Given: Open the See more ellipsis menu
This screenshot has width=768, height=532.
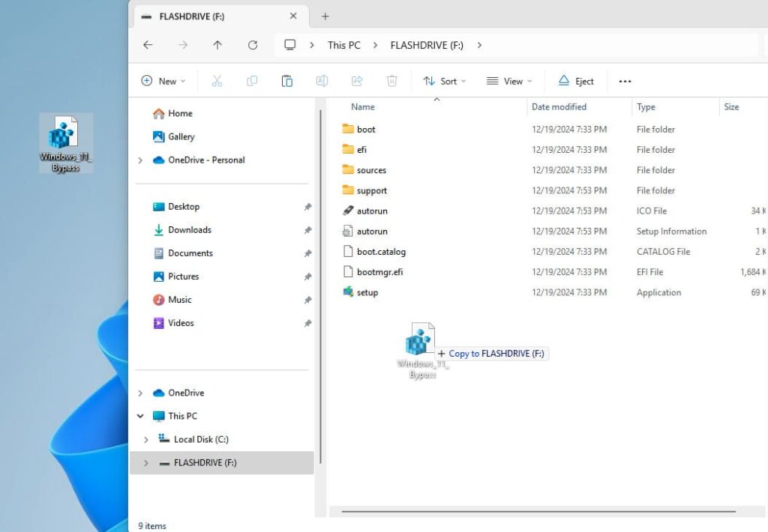Looking at the screenshot, I should tap(625, 81).
